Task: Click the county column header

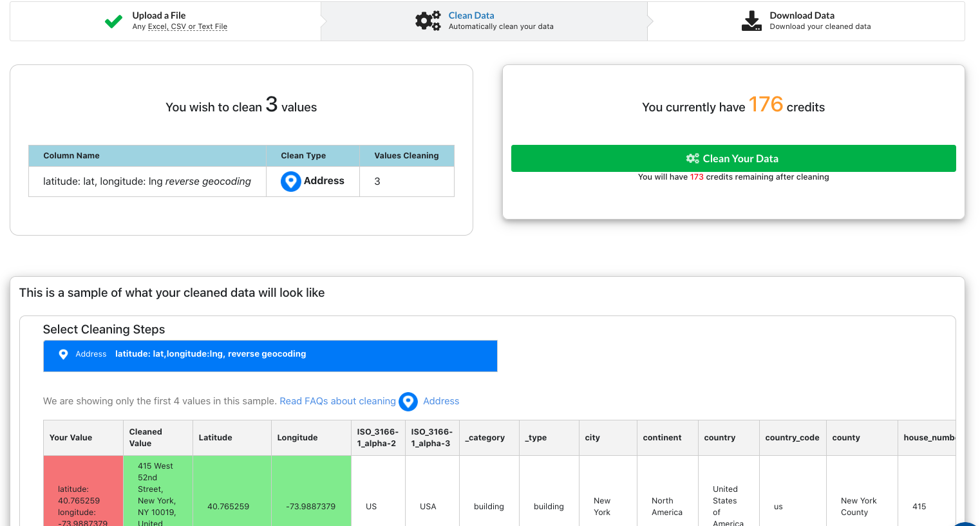Action: tap(862, 438)
